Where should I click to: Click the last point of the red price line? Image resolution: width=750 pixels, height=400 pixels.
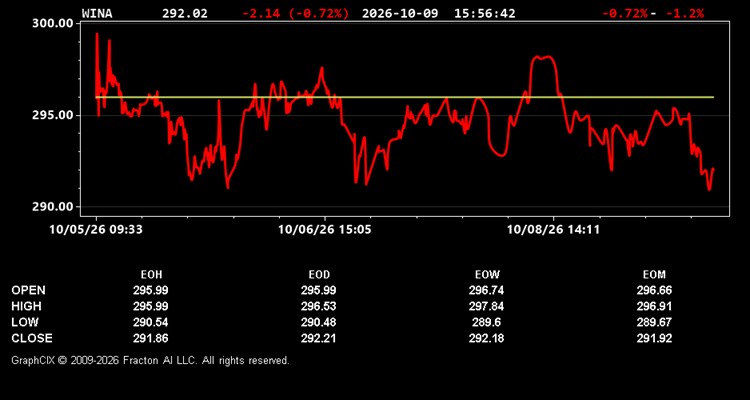coord(713,168)
